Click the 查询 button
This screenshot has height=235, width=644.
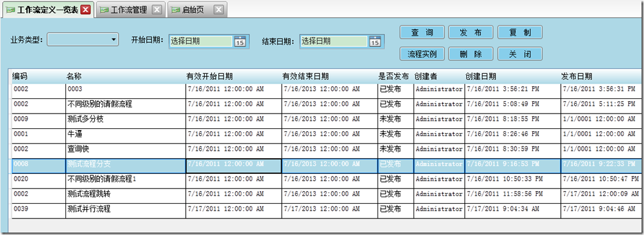click(422, 32)
